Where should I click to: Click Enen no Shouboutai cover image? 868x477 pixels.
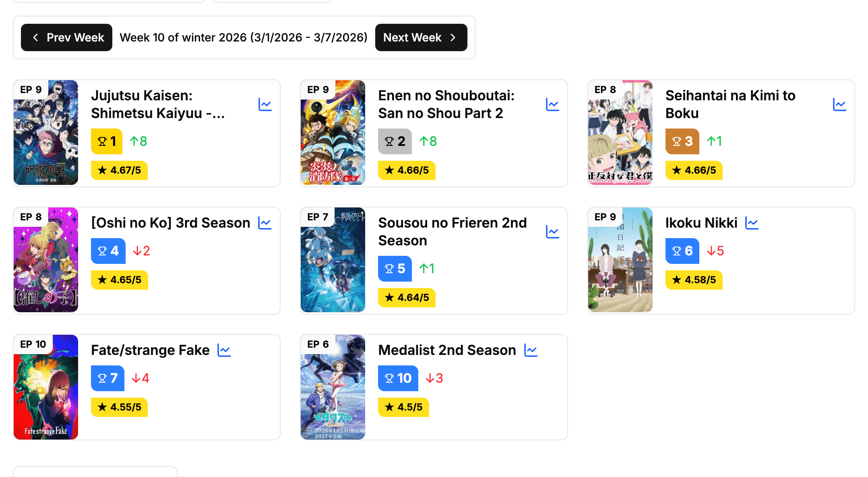333,133
